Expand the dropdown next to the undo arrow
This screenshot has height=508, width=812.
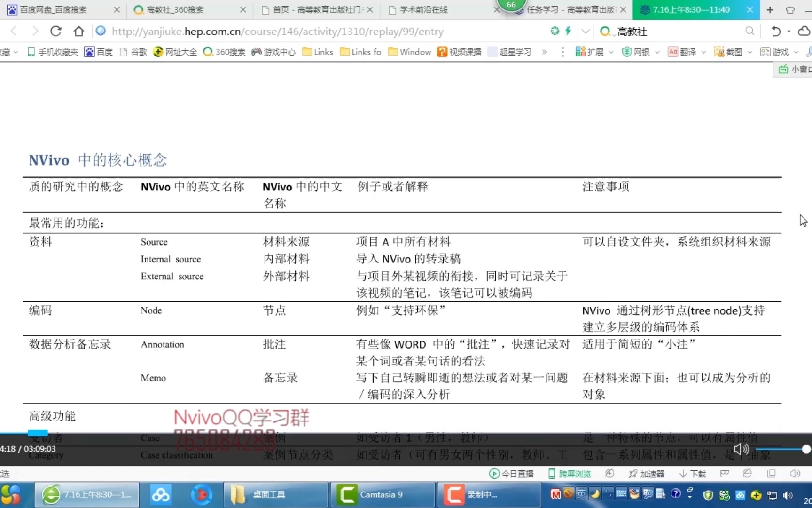[x=789, y=32]
